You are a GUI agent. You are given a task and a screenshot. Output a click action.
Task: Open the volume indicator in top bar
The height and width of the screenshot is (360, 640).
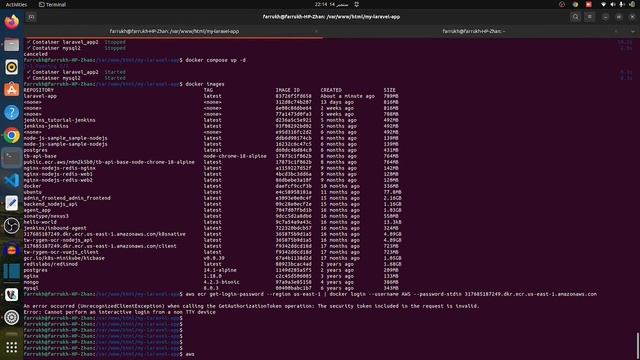pyautogui.click(x=613, y=4)
